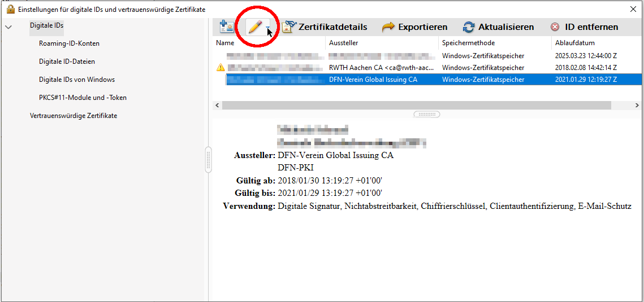
Task: Click the warning icon on RWTH row
Action: [221, 68]
